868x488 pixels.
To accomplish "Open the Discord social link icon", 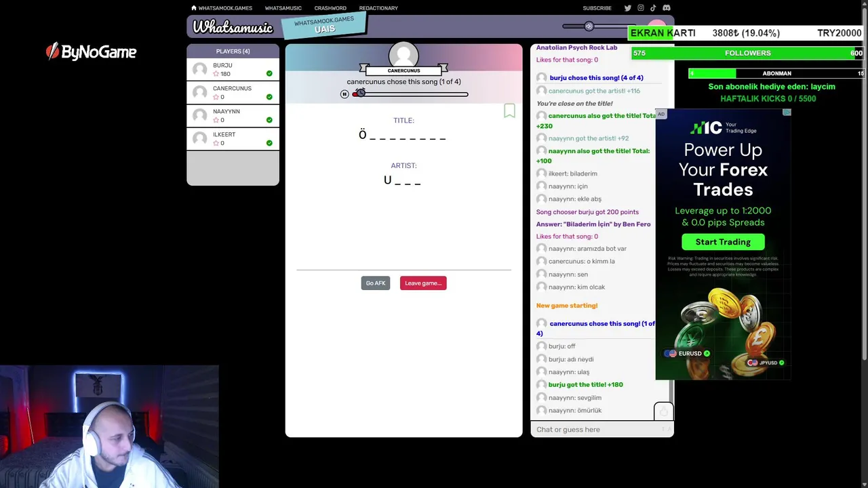I will coord(666,8).
